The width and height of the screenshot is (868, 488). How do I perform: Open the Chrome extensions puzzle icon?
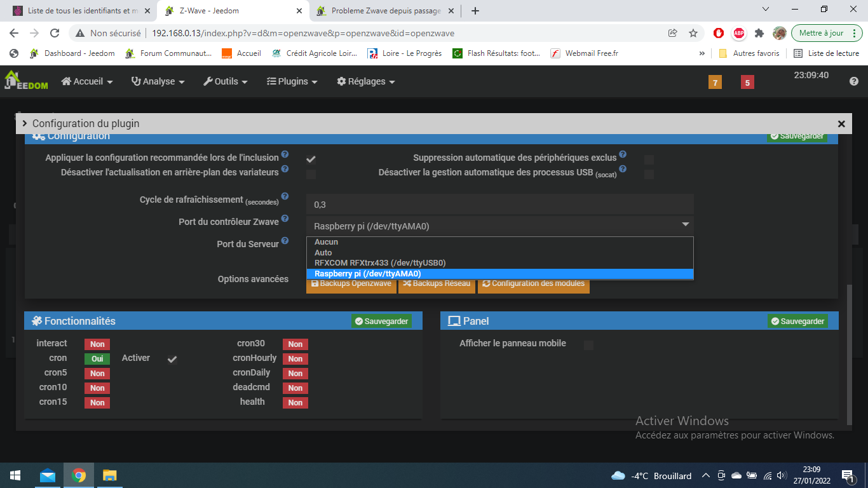pyautogui.click(x=759, y=33)
